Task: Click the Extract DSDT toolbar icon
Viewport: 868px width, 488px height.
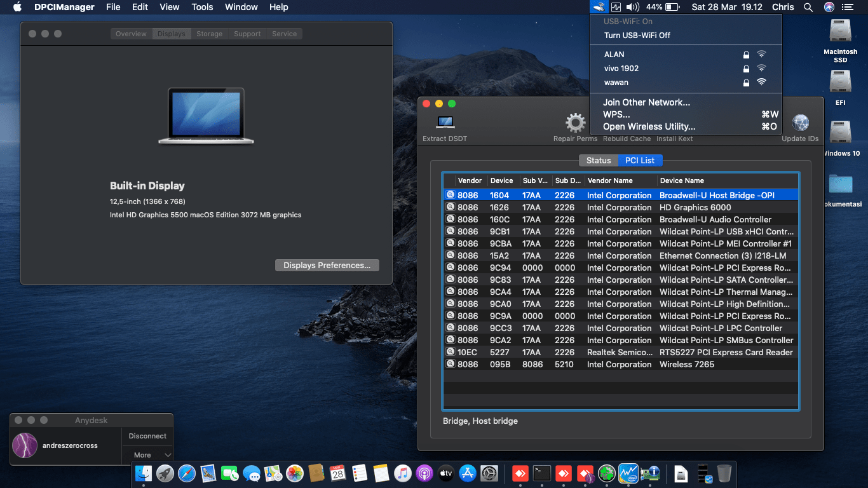Action: 445,123
